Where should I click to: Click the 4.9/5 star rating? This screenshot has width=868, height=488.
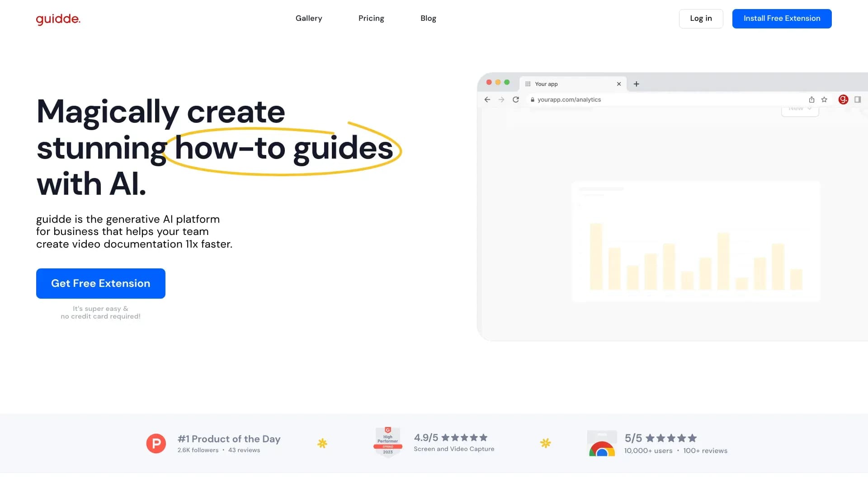pyautogui.click(x=451, y=437)
